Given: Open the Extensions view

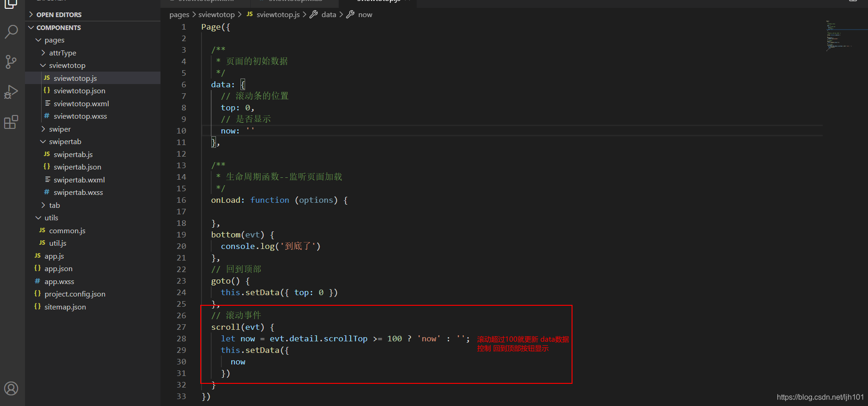Looking at the screenshot, I should click(11, 122).
